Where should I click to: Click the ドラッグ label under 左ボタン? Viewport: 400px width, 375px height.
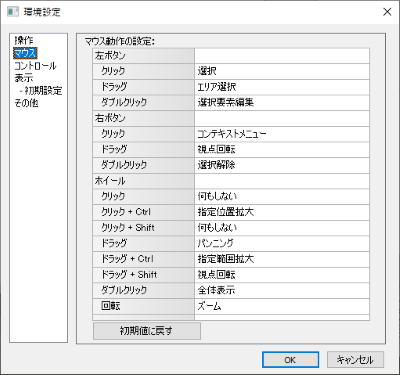114,87
